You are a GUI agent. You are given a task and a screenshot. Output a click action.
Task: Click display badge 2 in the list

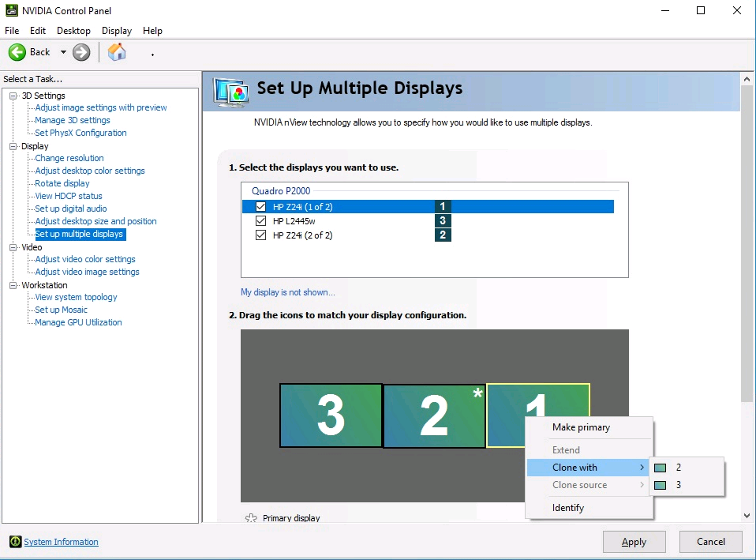[x=443, y=235]
